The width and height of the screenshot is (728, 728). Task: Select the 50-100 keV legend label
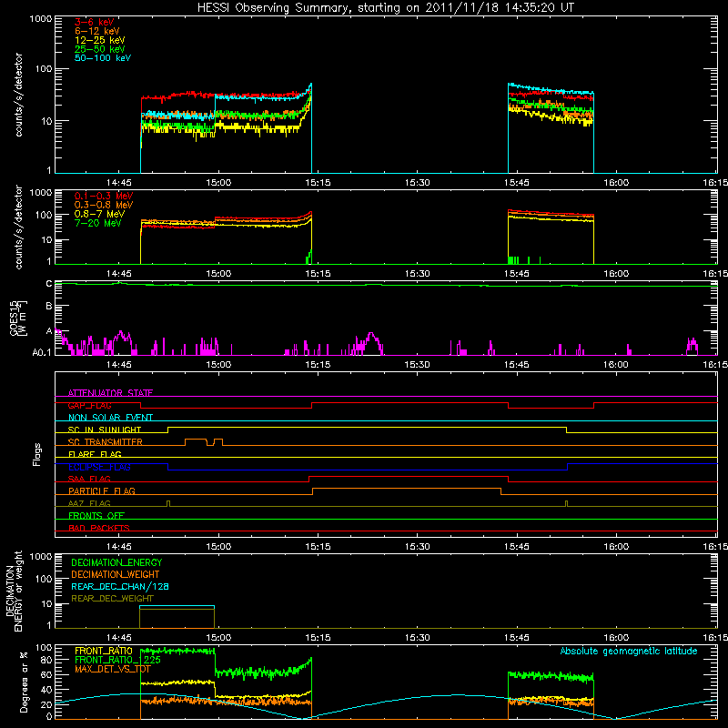pos(103,58)
